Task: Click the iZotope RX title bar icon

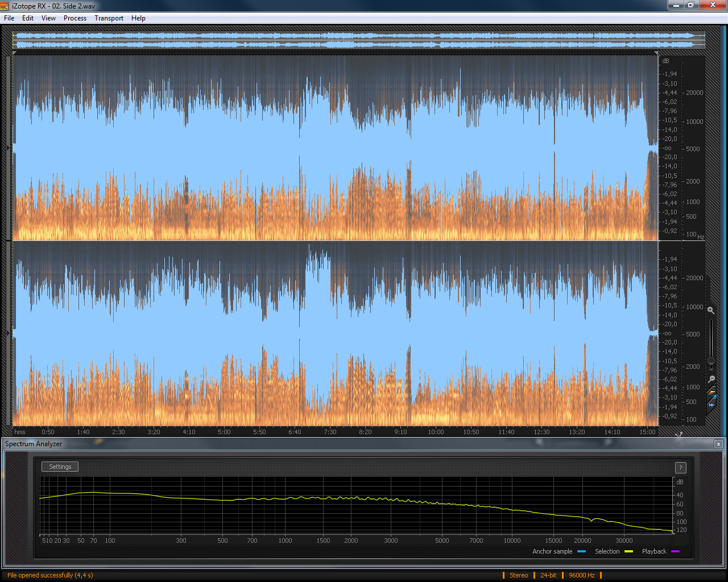Action: click(5, 6)
